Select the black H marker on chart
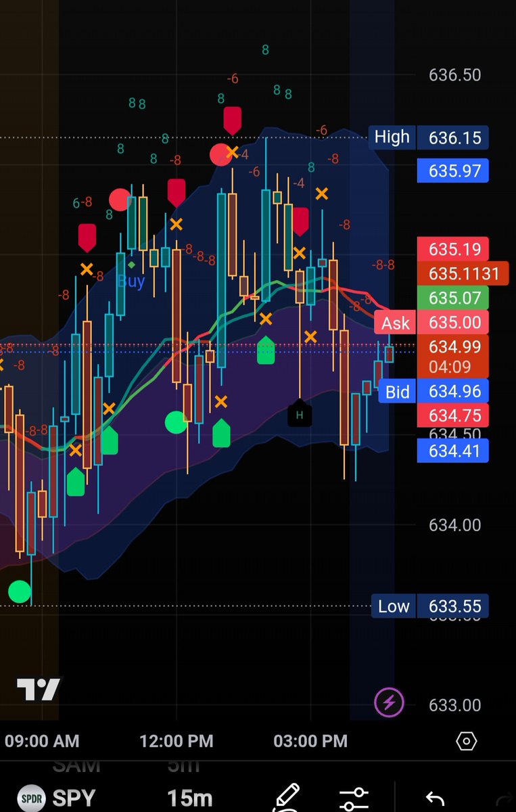Viewport: 516px width, 812px height. 300,414
